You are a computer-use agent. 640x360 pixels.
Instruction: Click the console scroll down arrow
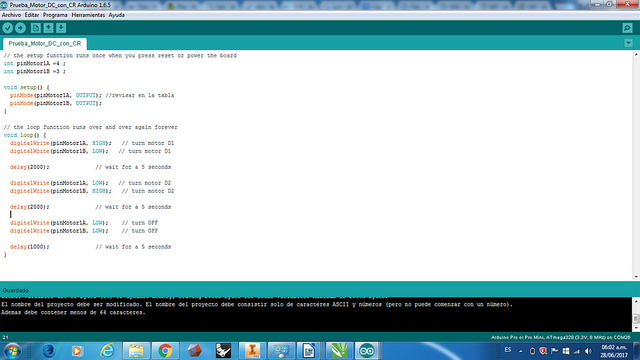[636, 328]
